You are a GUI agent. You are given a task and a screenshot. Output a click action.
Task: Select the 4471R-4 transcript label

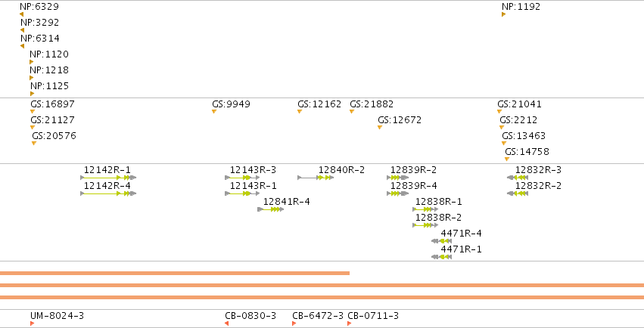tap(461, 234)
